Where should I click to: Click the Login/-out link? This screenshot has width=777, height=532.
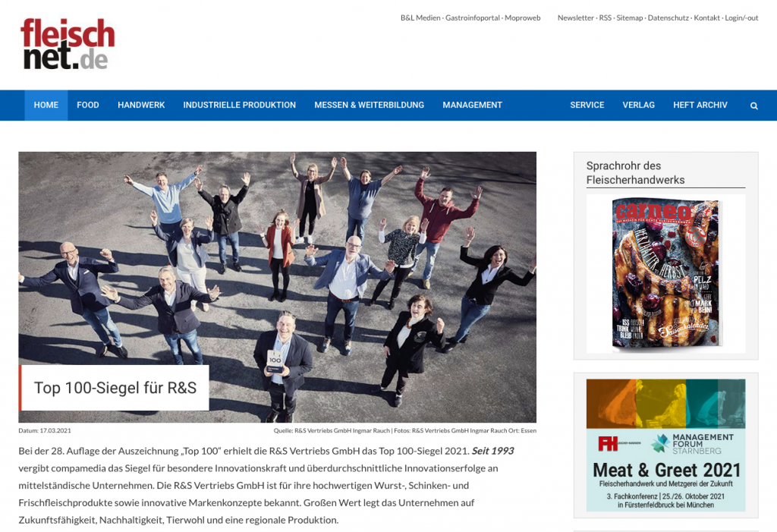tap(741, 18)
